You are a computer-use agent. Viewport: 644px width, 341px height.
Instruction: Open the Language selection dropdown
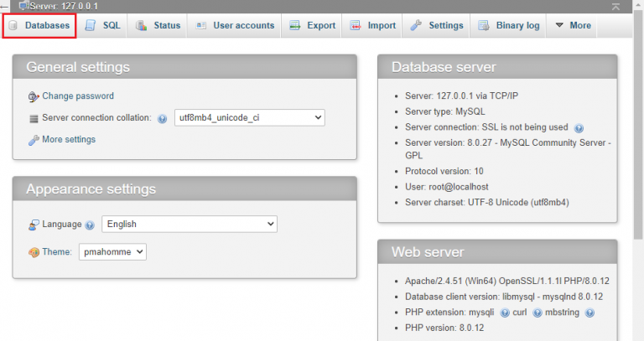190,224
